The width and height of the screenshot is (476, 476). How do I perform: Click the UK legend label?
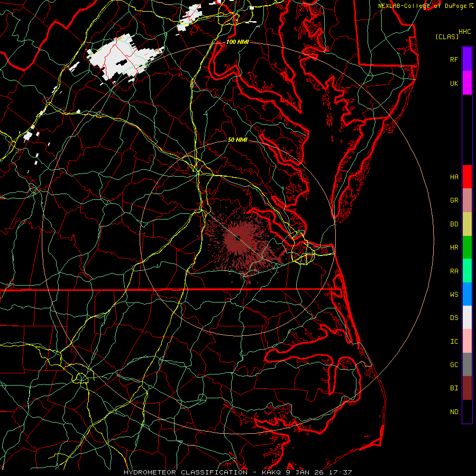(x=454, y=83)
